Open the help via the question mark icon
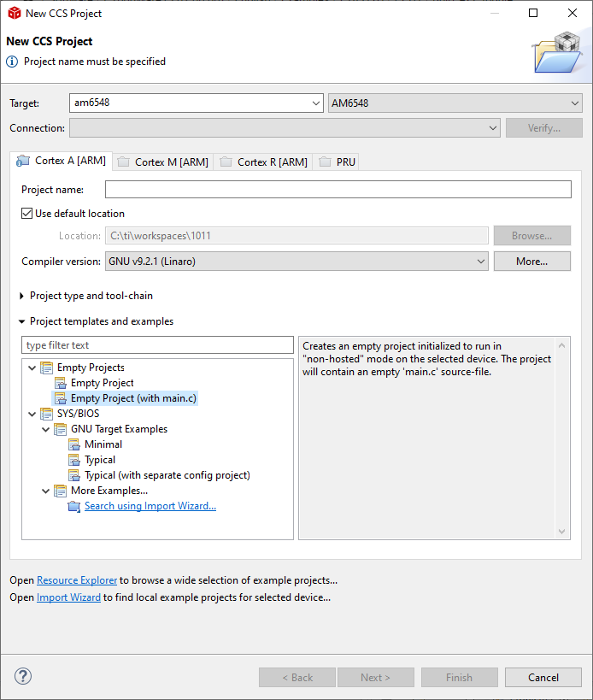 pyautogui.click(x=22, y=675)
